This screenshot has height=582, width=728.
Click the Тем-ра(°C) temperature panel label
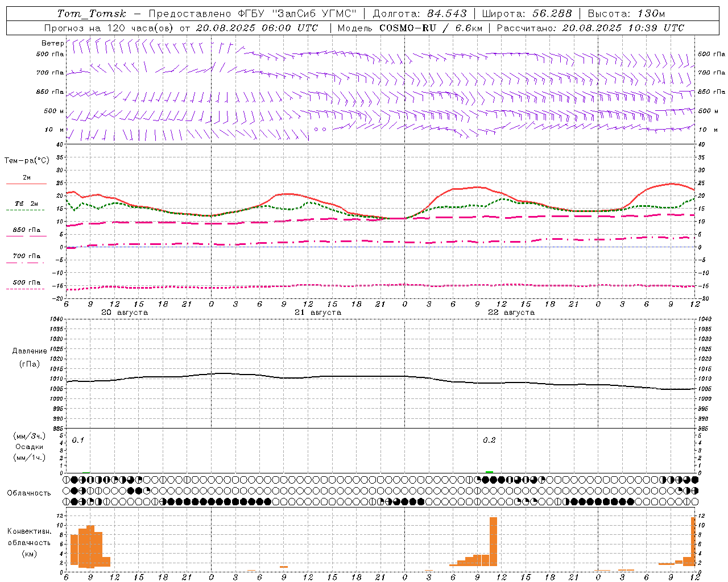point(27,161)
